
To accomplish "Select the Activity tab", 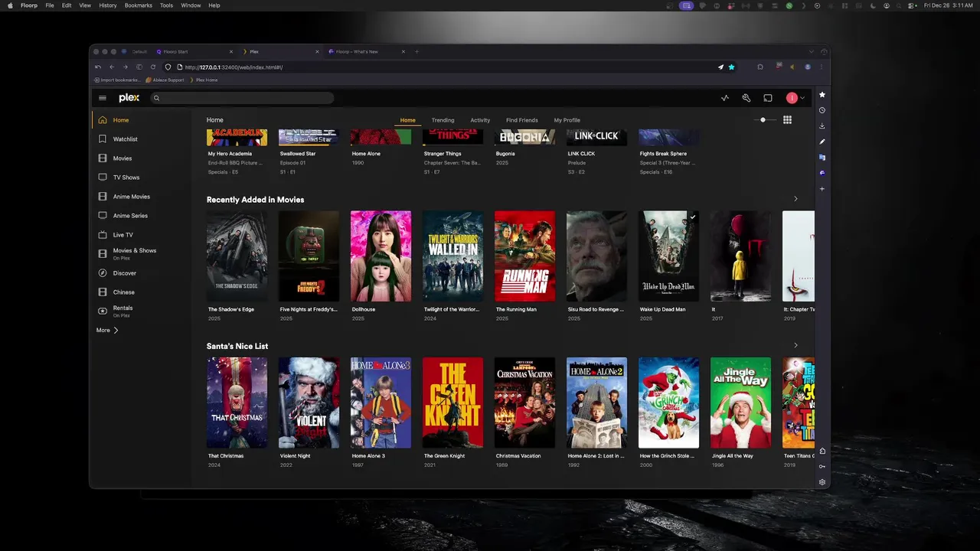I will [480, 120].
